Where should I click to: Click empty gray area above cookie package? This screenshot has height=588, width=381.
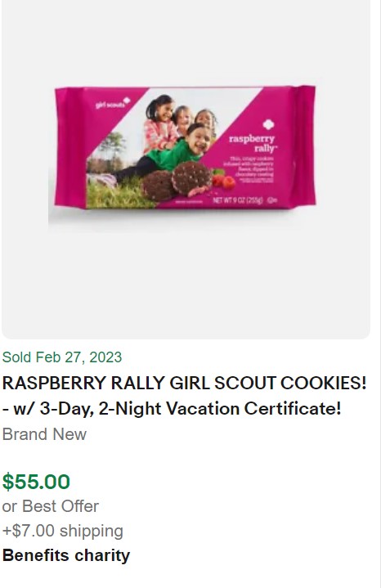tap(186, 41)
